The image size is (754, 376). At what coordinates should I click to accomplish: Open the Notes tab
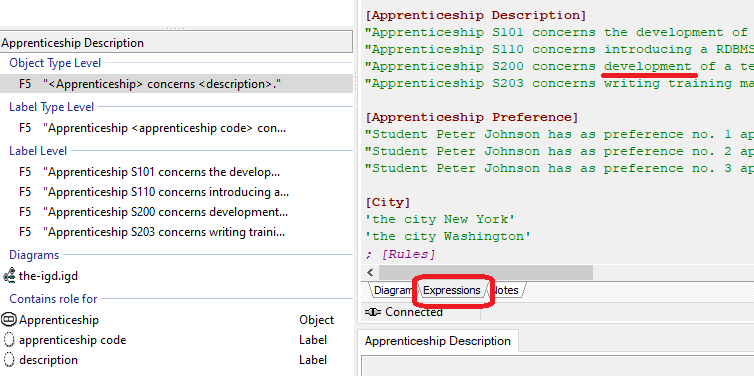(507, 290)
